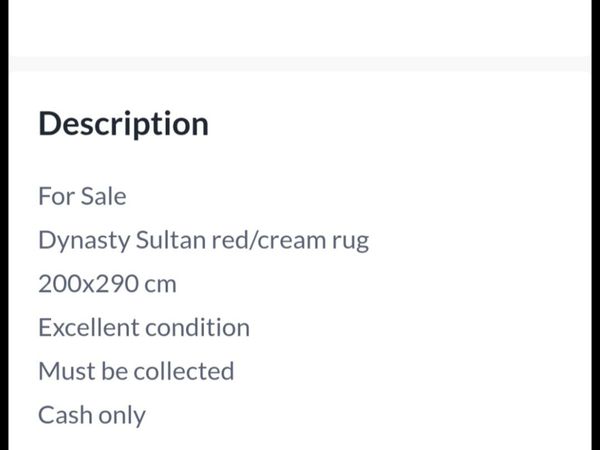Click empty space right of Description heading
Image resolution: width=600 pixels, height=450 pixels.
coord(398,125)
